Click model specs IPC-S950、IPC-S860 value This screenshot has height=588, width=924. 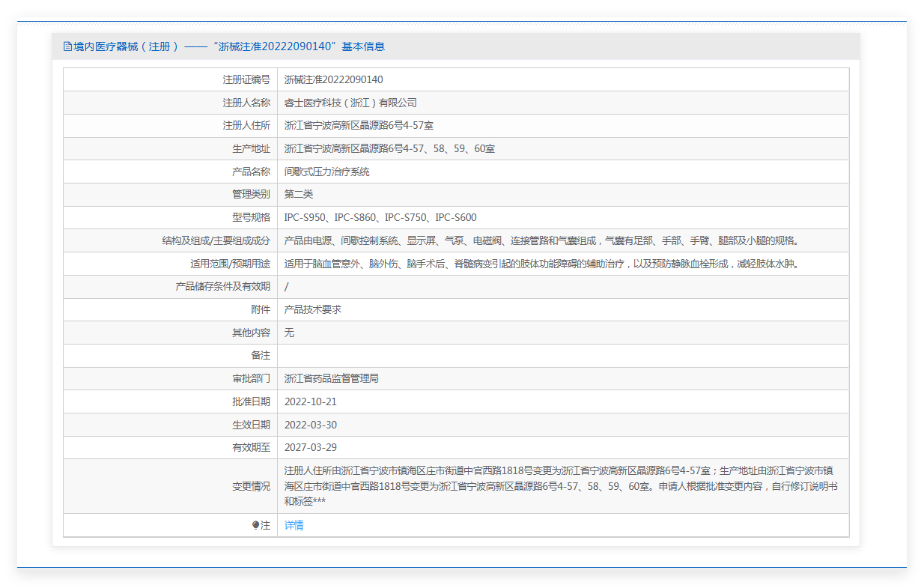pyautogui.click(x=380, y=218)
